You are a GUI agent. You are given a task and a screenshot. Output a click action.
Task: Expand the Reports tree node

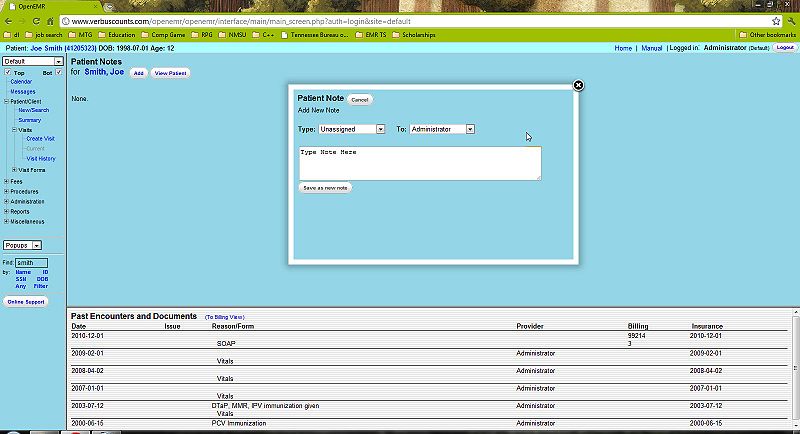pyautogui.click(x=6, y=212)
